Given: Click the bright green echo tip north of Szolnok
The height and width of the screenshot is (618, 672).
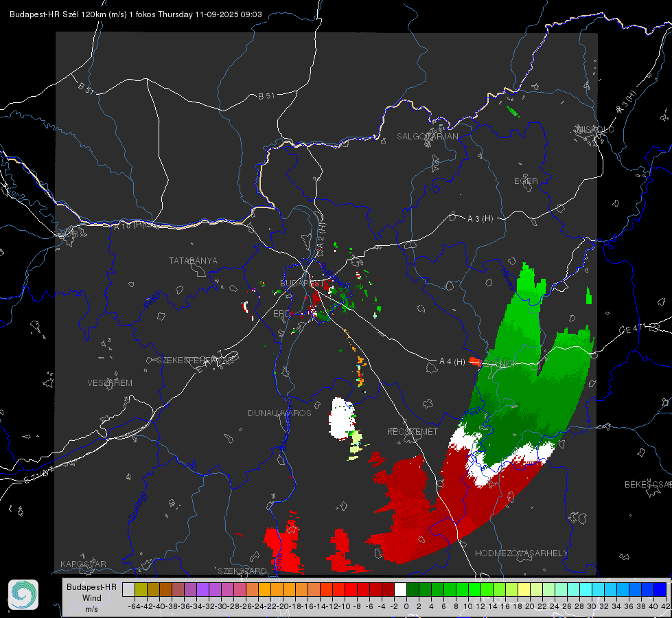Looking at the screenshot, I should tap(528, 279).
